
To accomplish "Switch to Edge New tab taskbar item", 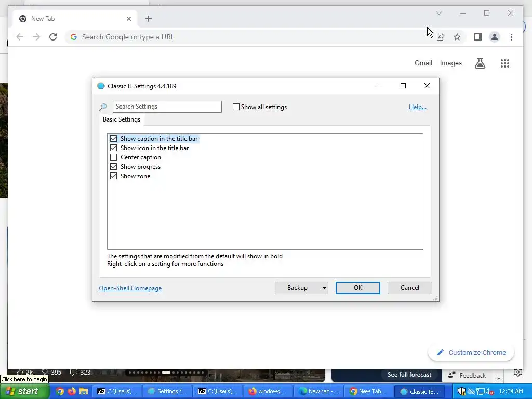I will [x=318, y=391].
